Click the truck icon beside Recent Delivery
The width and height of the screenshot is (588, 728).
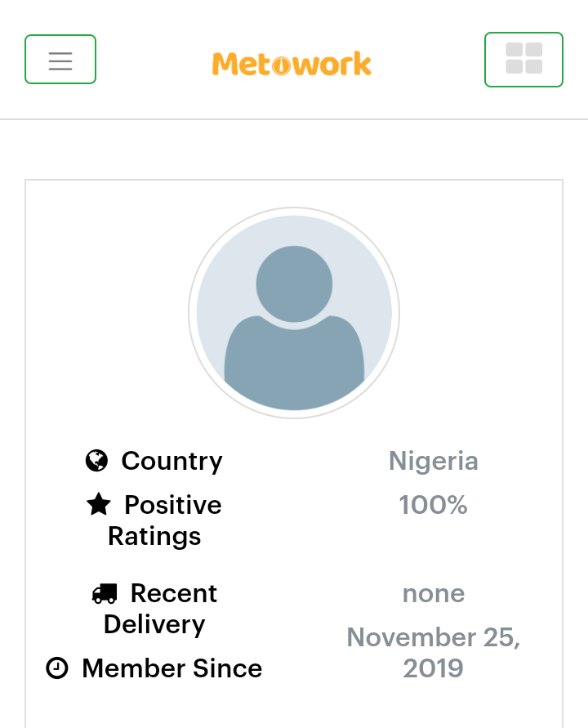105,593
